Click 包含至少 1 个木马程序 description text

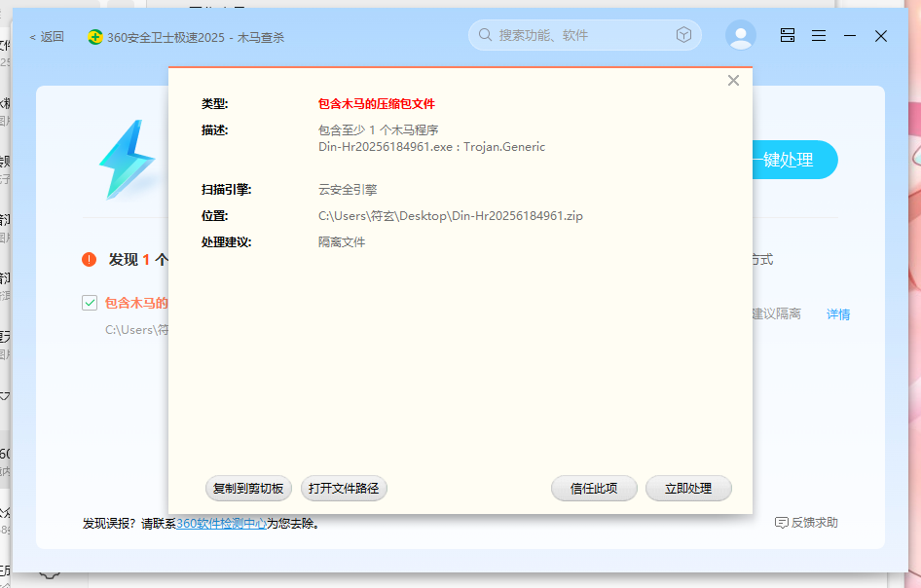(x=379, y=129)
